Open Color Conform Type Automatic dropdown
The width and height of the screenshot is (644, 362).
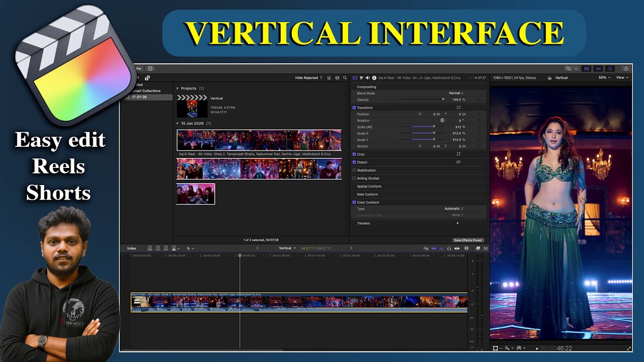453,209
